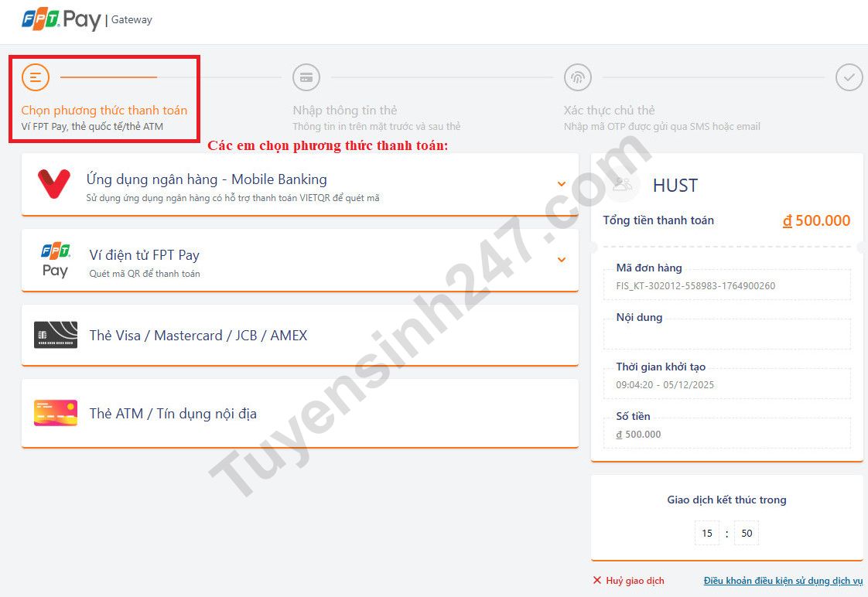Click the fingerprint verification step icon

[x=578, y=77]
